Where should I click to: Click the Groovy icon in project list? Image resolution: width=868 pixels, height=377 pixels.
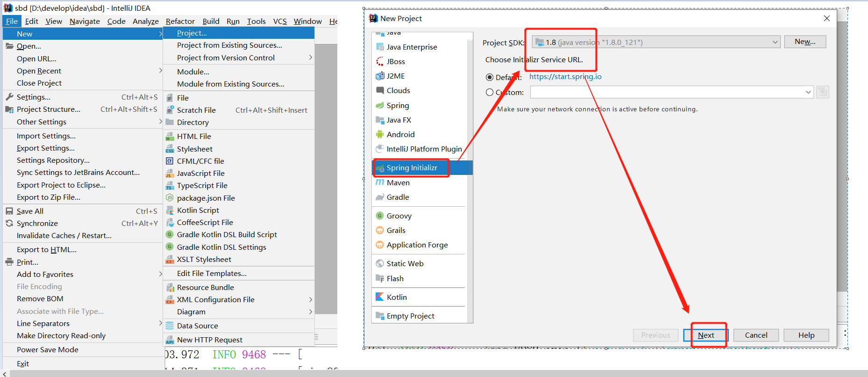(x=380, y=216)
